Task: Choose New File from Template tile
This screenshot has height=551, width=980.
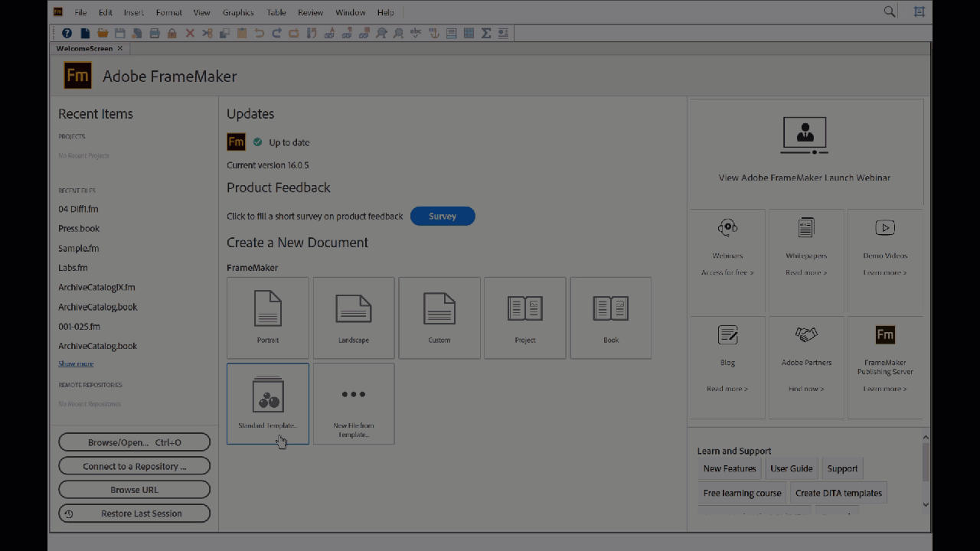Action: (x=354, y=403)
